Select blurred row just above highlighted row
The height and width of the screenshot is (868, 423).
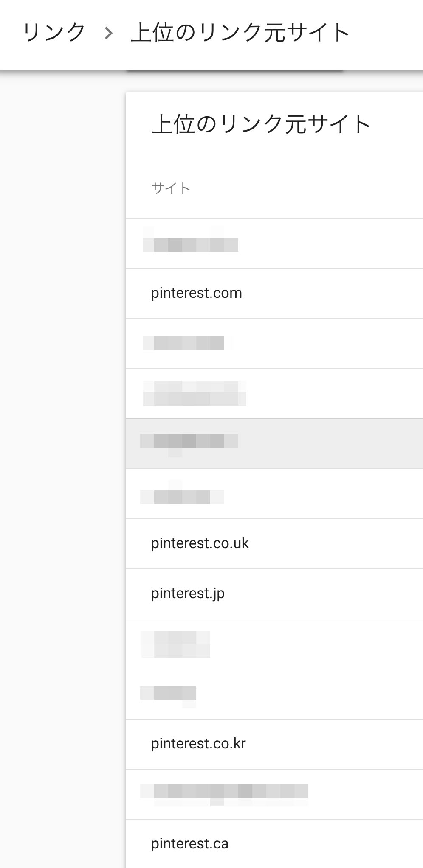click(194, 393)
